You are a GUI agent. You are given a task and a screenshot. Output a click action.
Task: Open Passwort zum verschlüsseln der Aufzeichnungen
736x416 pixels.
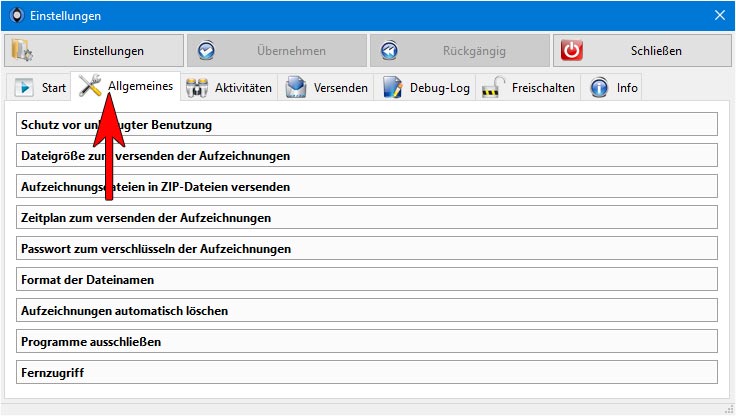pyautogui.click(x=367, y=248)
